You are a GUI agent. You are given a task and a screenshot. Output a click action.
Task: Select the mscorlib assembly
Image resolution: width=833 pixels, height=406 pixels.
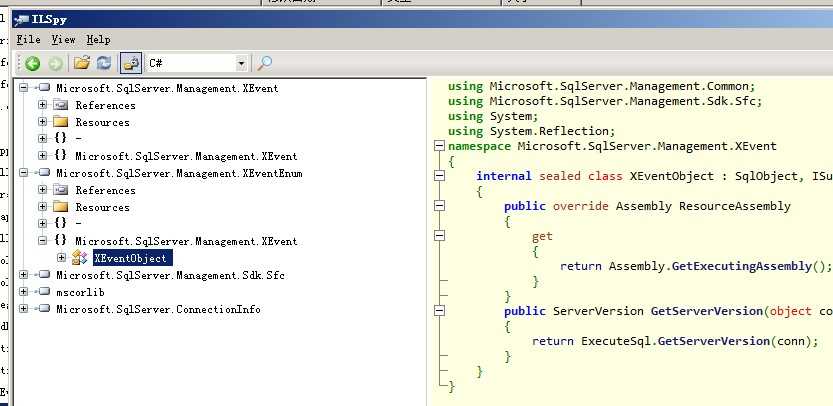pos(80,292)
